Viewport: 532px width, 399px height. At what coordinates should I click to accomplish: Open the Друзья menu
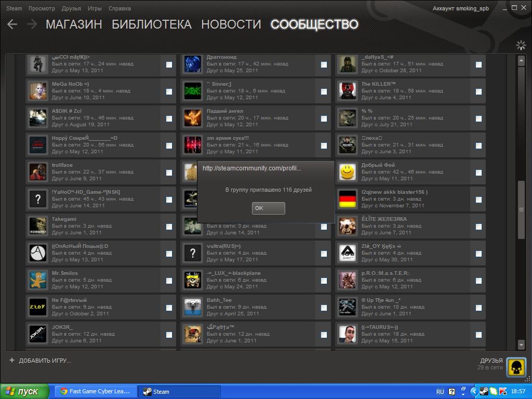(x=71, y=8)
